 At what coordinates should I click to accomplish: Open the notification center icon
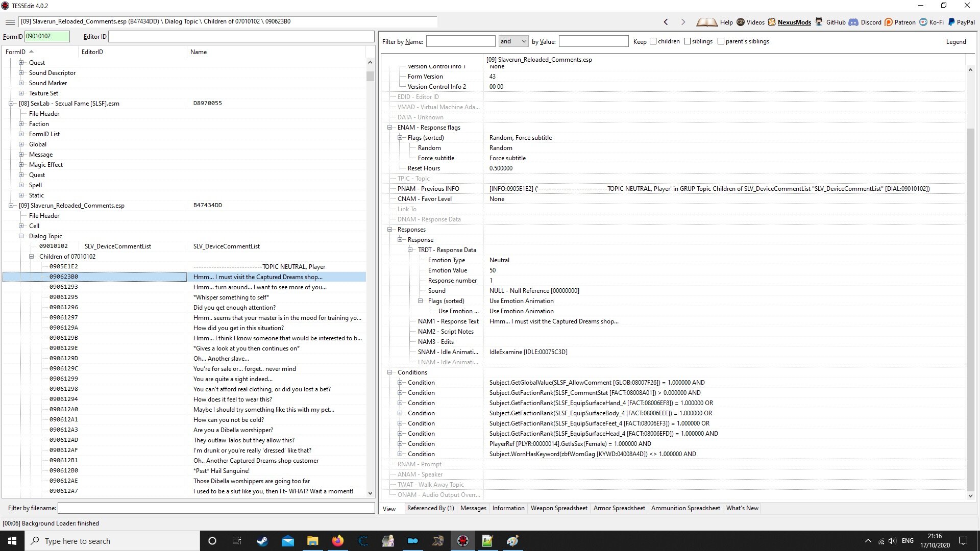(963, 541)
